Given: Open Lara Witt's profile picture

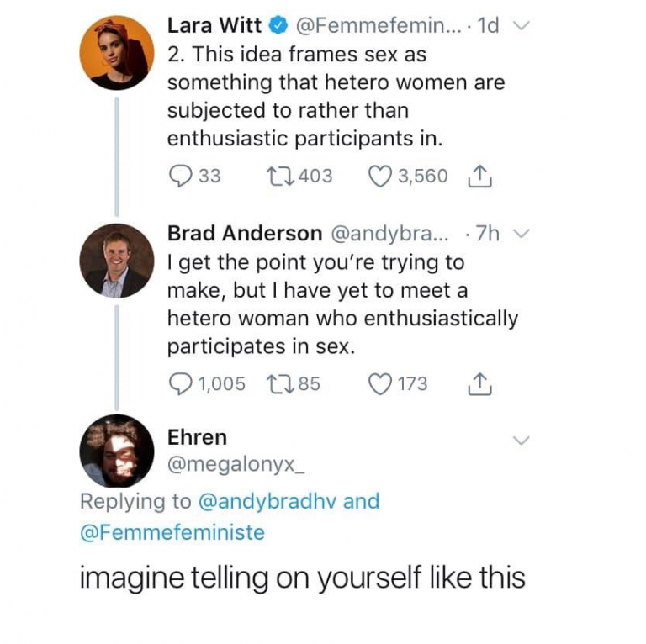Looking at the screenshot, I should click(117, 53).
